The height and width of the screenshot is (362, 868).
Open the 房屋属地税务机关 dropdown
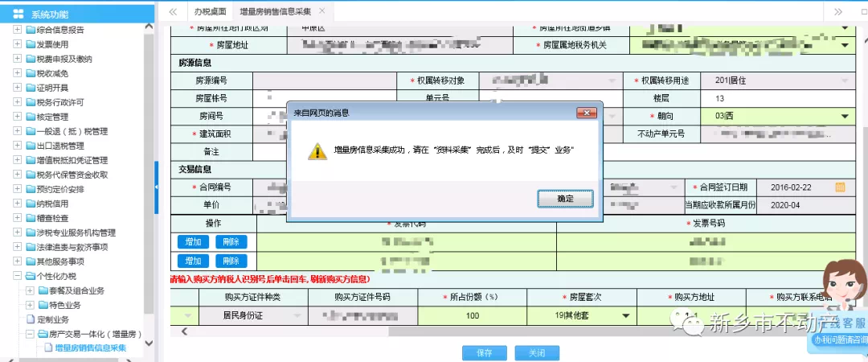pyautogui.click(x=845, y=45)
